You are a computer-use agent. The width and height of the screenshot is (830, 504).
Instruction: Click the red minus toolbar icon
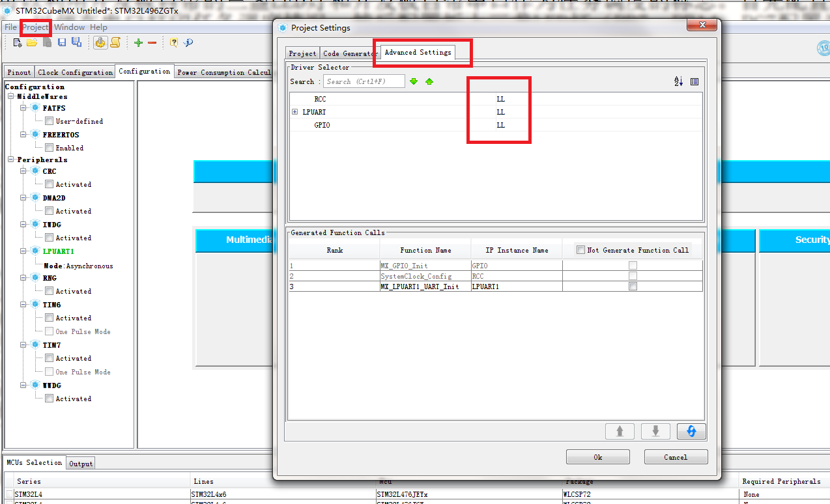[x=152, y=43]
